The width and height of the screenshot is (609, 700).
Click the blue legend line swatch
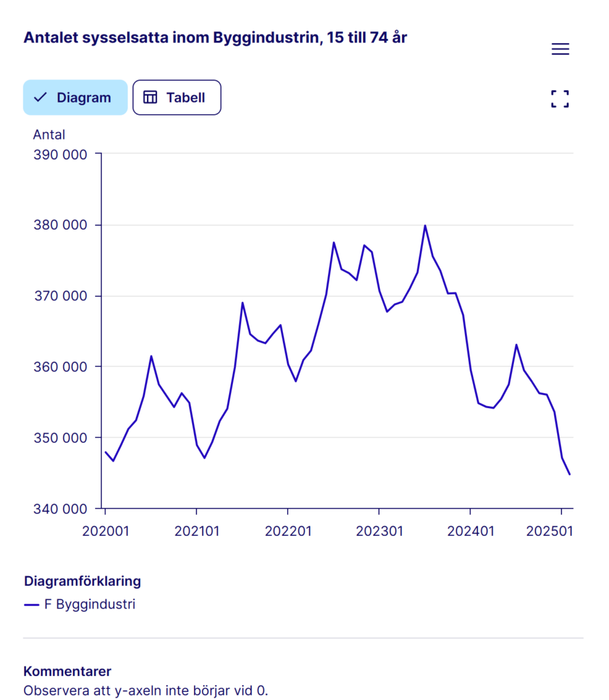click(31, 605)
